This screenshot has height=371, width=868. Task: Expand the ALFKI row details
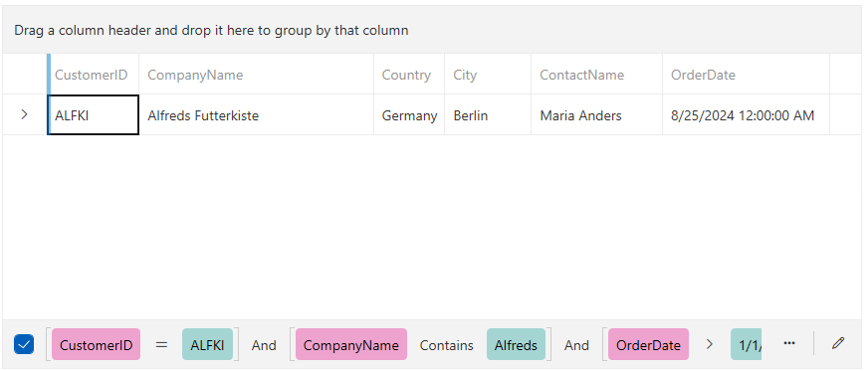tap(24, 114)
